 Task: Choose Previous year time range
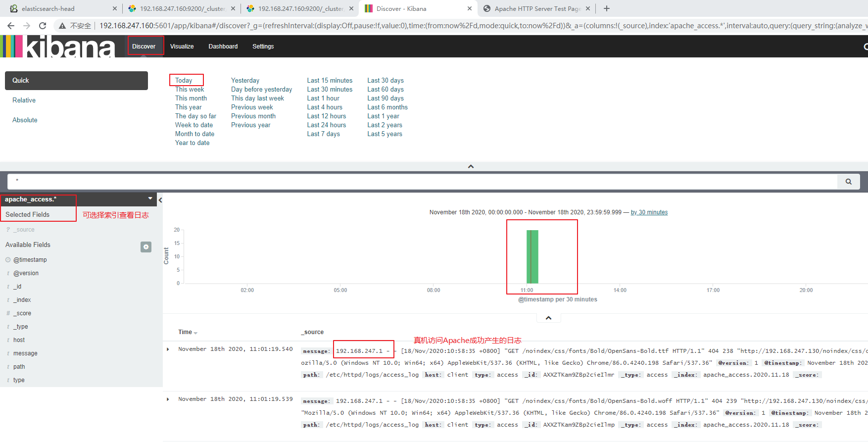coord(251,125)
